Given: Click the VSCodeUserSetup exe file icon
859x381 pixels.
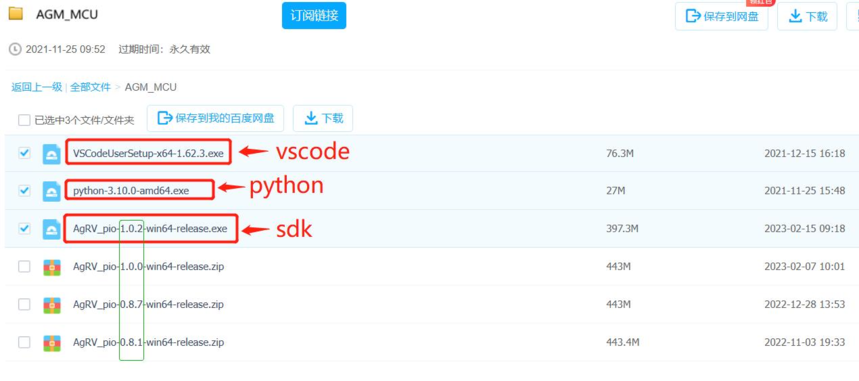Looking at the screenshot, I should 51,153.
